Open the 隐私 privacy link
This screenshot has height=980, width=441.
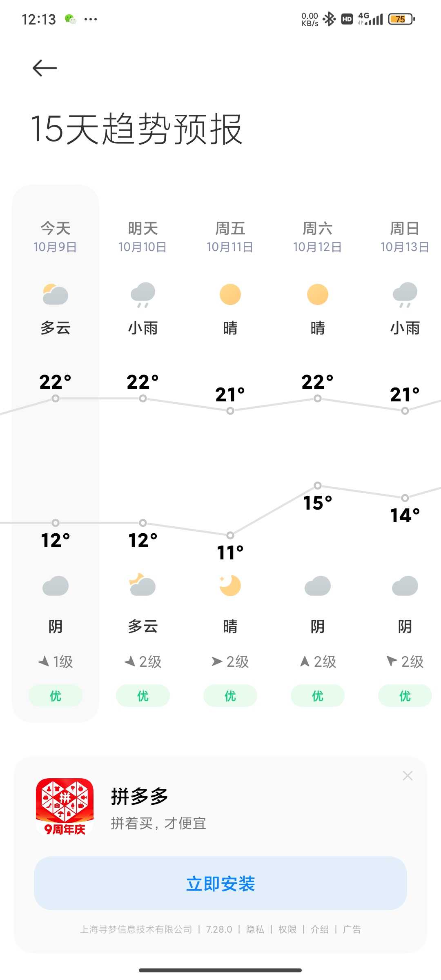[255, 929]
